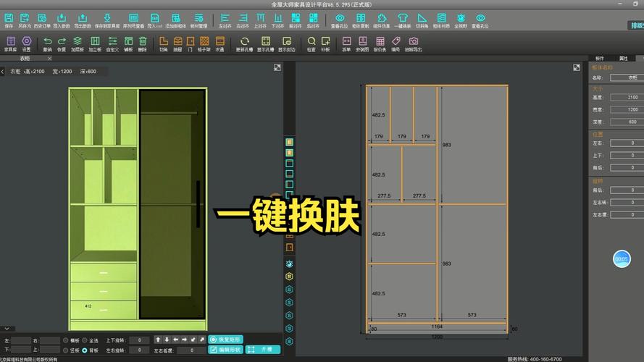Click the 恢复矩形 button
The width and height of the screenshot is (644, 362).
point(225,340)
